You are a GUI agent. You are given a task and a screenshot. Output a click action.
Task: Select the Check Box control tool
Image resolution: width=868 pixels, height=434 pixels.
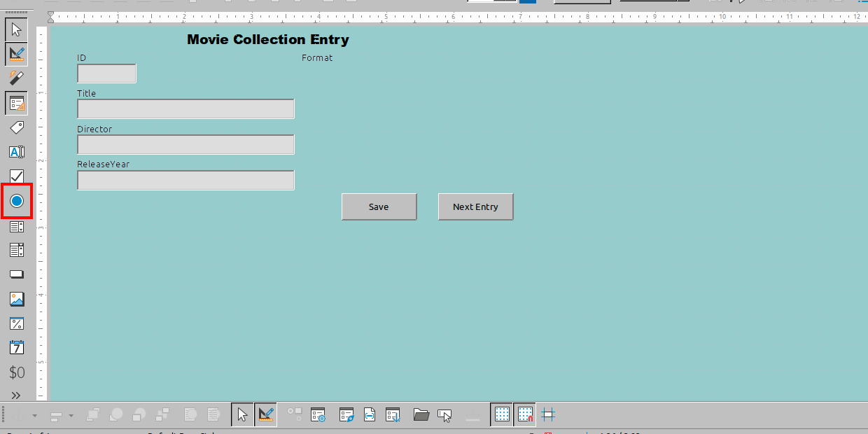click(17, 176)
